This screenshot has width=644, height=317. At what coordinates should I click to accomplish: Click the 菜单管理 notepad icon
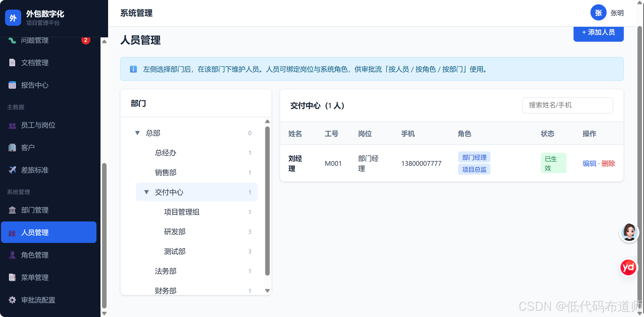click(12, 278)
